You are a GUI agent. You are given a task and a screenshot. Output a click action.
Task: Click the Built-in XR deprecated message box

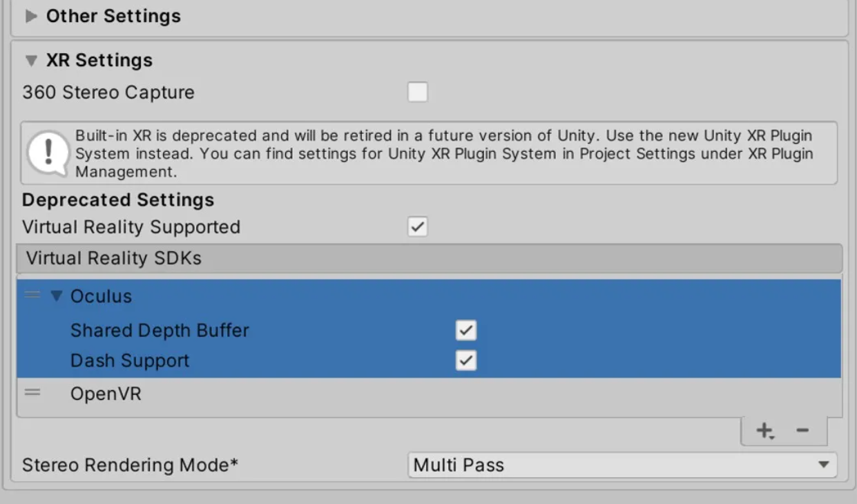click(x=443, y=153)
